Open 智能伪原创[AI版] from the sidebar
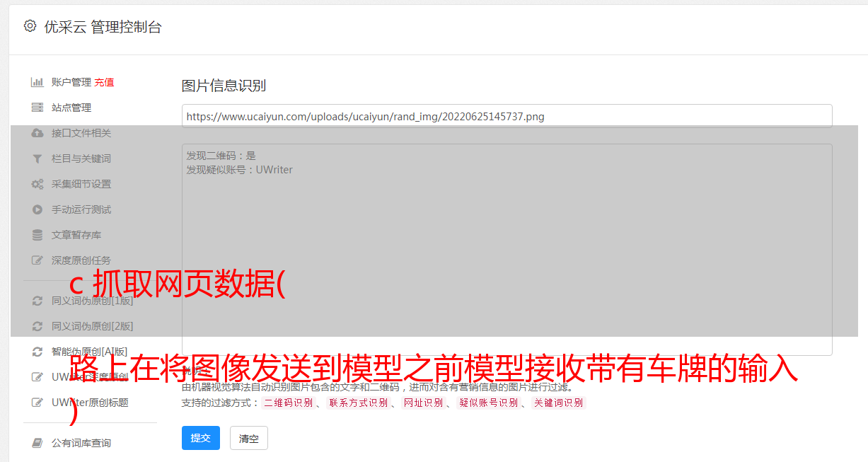This screenshot has height=462, width=868. click(x=90, y=352)
